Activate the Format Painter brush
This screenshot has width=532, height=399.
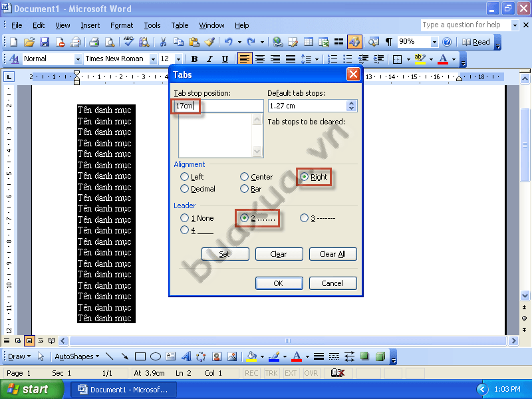click(x=209, y=42)
